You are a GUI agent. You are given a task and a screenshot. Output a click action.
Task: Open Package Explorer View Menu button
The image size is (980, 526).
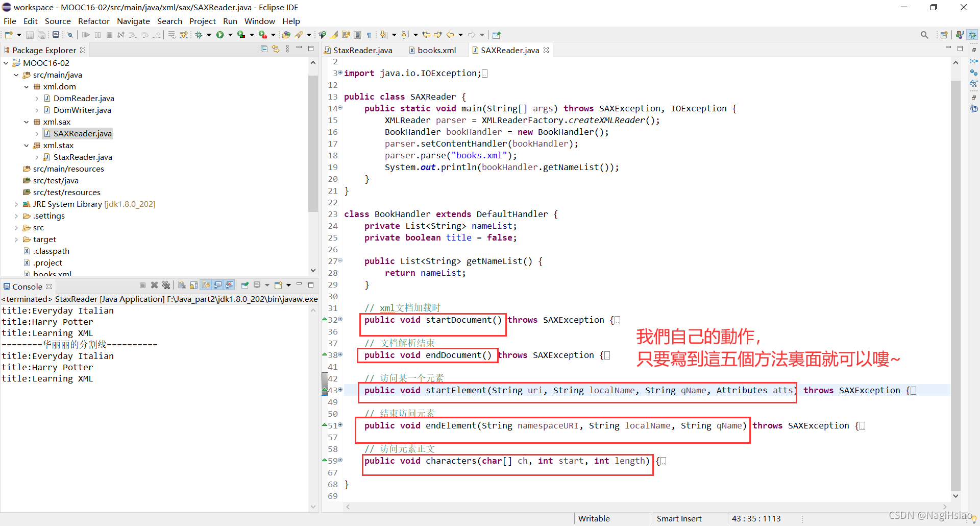point(287,49)
